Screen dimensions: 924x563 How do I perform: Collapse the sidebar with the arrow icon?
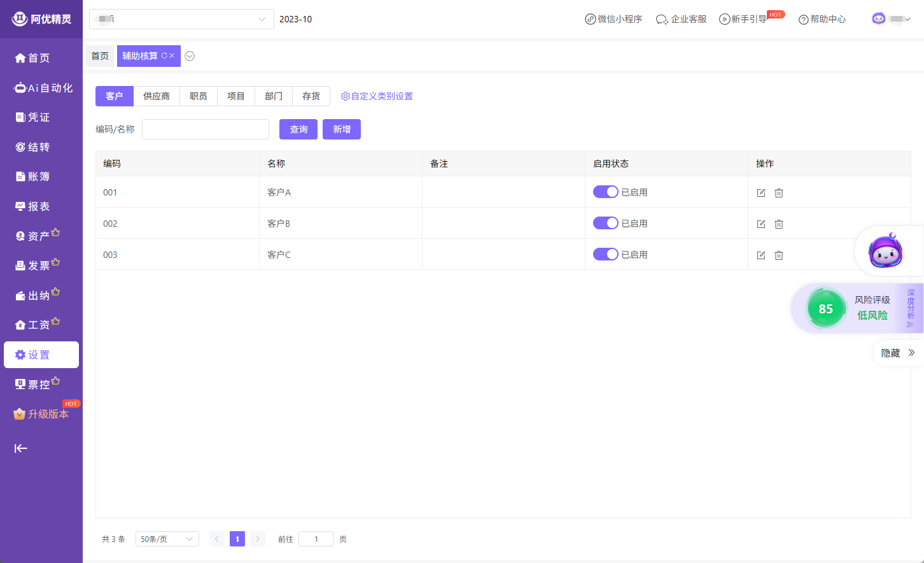21,448
